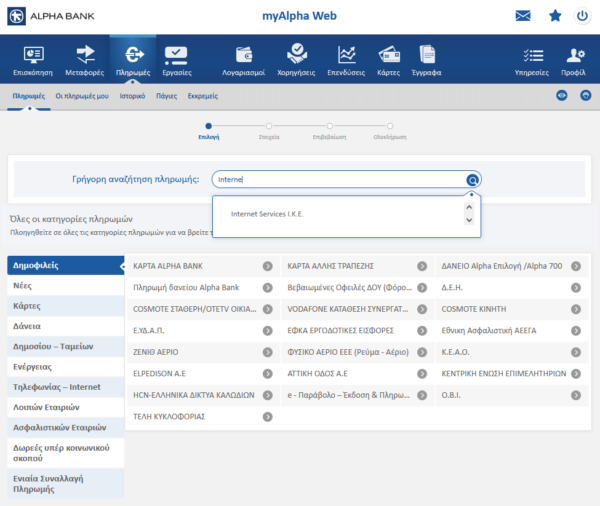Click arrow next to COSMOTE ΚΙΝΗΤΗ
600x506 pixels.
pos(576,309)
